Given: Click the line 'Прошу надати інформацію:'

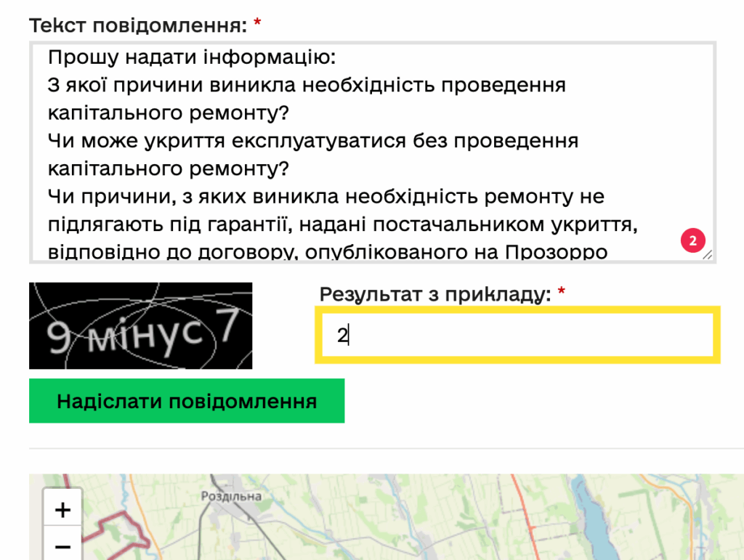Looking at the screenshot, I should (x=192, y=57).
